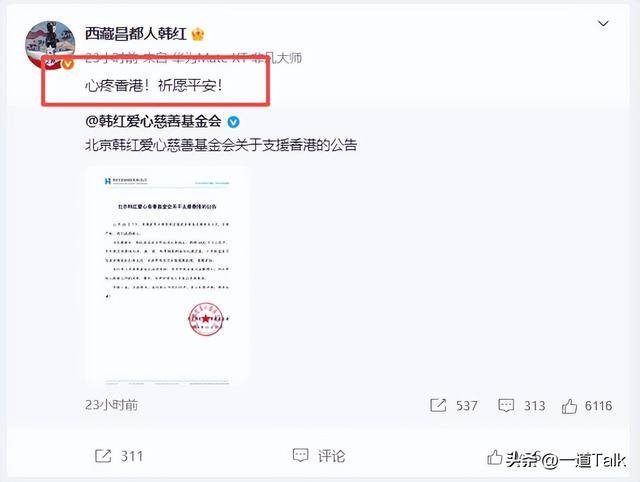
Task: Select the bottom share icon beside 311
Action: (x=103, y=455)
